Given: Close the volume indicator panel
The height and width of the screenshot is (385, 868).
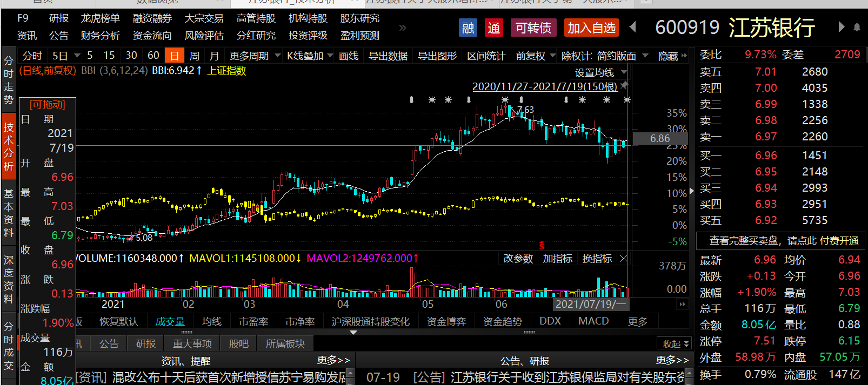Looking at the screenshot, I should pos(623,259).
